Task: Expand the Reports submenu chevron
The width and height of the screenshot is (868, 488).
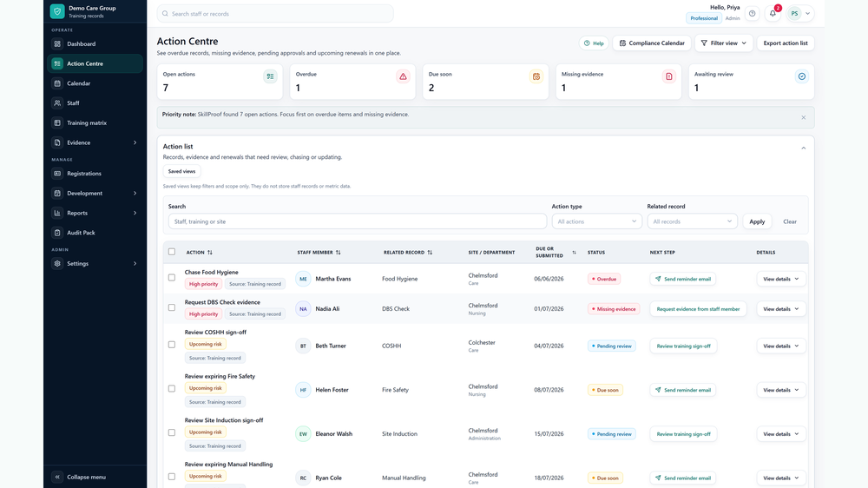Action: pyautogui.click(x=135, y=214)
